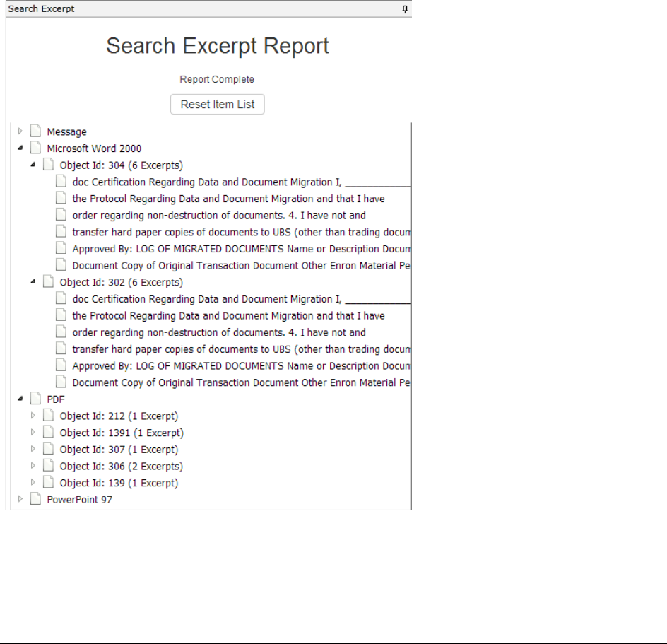Click page icon of 'transfer hard paper' excerpt under 302
The width and height of the screenshot is (667, 644).
[61, 349]
